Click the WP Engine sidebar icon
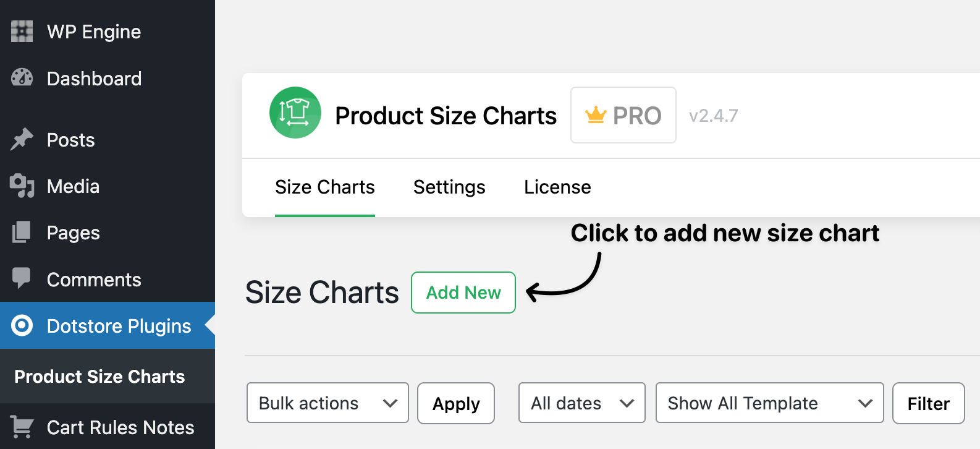The width and height of the screenshot is (980, 449). (22, 32)
